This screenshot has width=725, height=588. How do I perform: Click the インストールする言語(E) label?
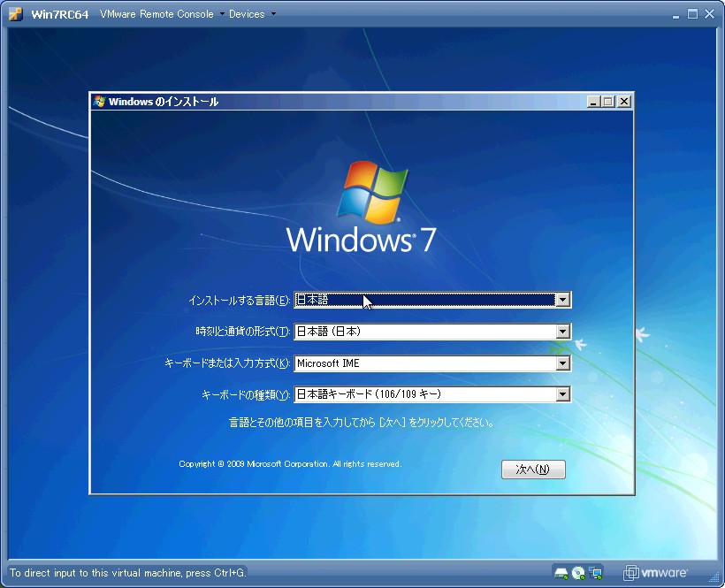pyautogui.click(x=239, y=301)
